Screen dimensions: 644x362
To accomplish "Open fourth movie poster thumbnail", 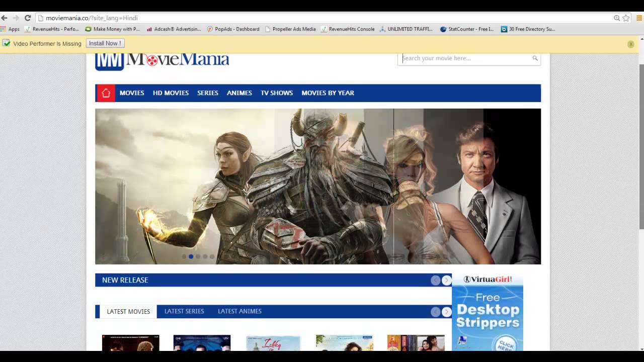I will [345, 343].
